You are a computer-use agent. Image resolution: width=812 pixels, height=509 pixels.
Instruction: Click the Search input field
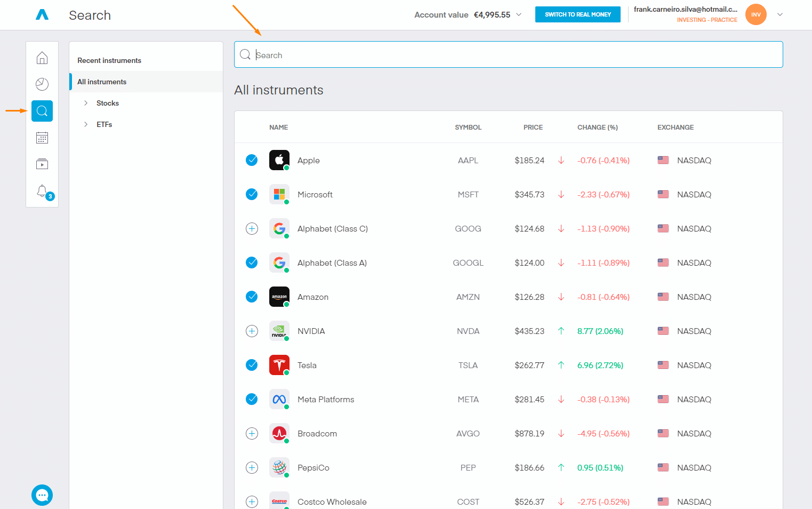(509, 54)
